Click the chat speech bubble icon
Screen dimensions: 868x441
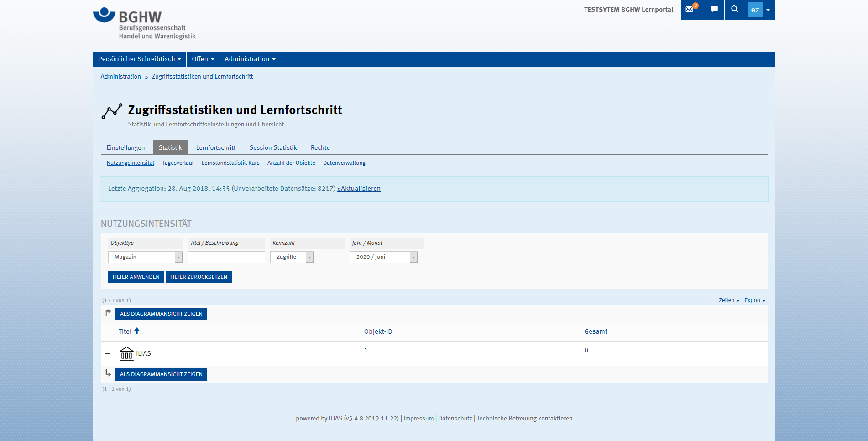tap(714, 10)
